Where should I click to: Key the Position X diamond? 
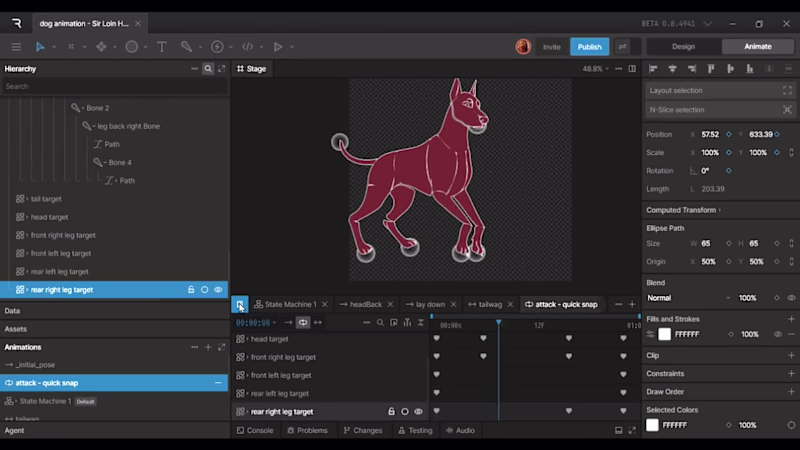729,135
